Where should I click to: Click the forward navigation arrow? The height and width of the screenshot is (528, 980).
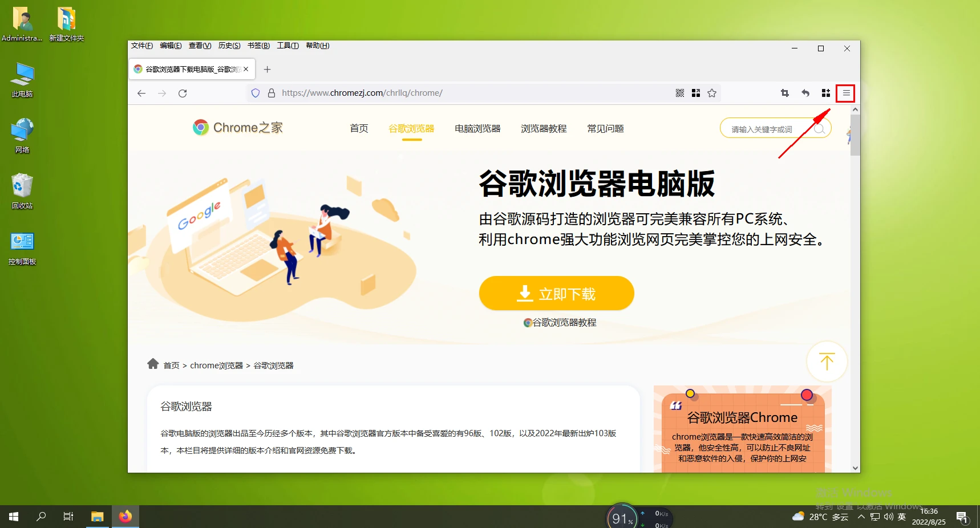tap(162, 93)
